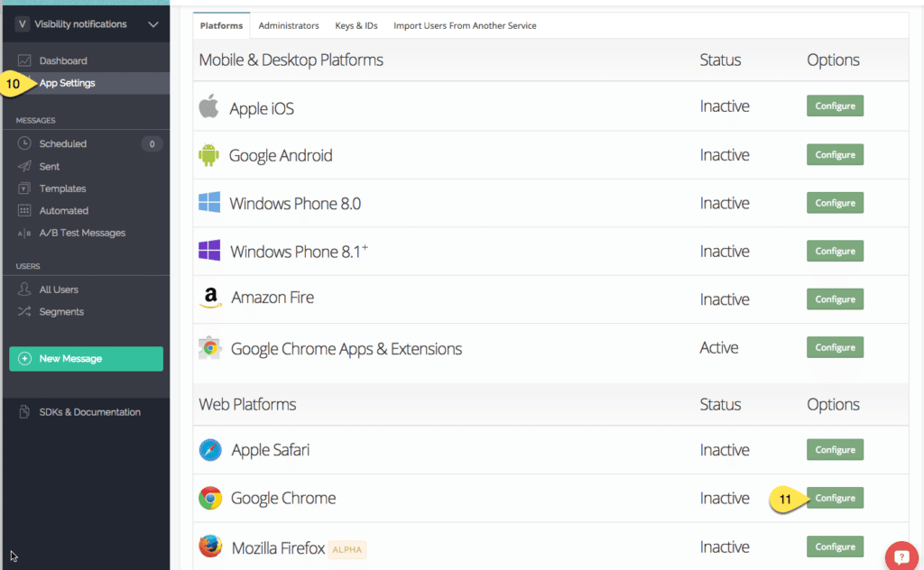Click the Google Chrome logo icon

point(210,498)
